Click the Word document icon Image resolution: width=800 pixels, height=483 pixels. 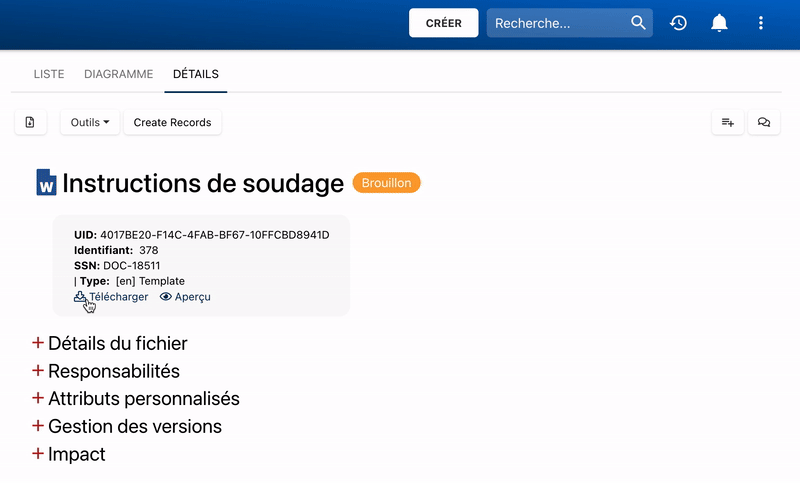(46, 182)
